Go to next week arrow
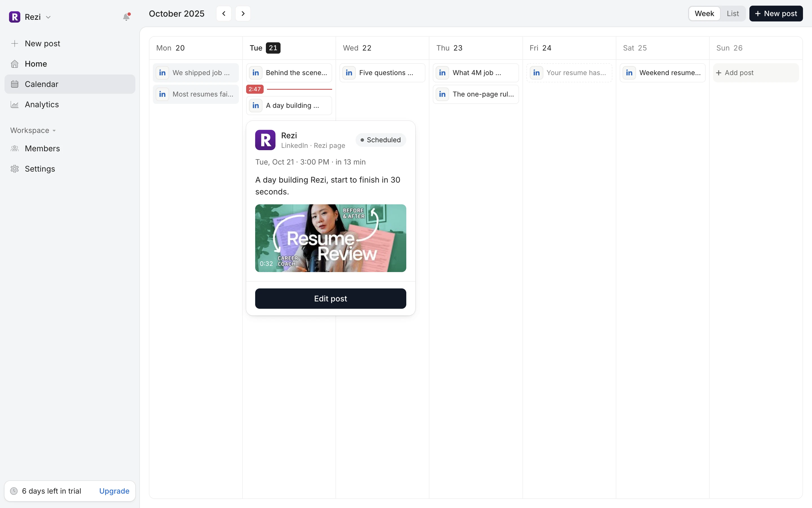Image resolution: width=812 pixels, height=508 pixels. click(x=243, y=14)
